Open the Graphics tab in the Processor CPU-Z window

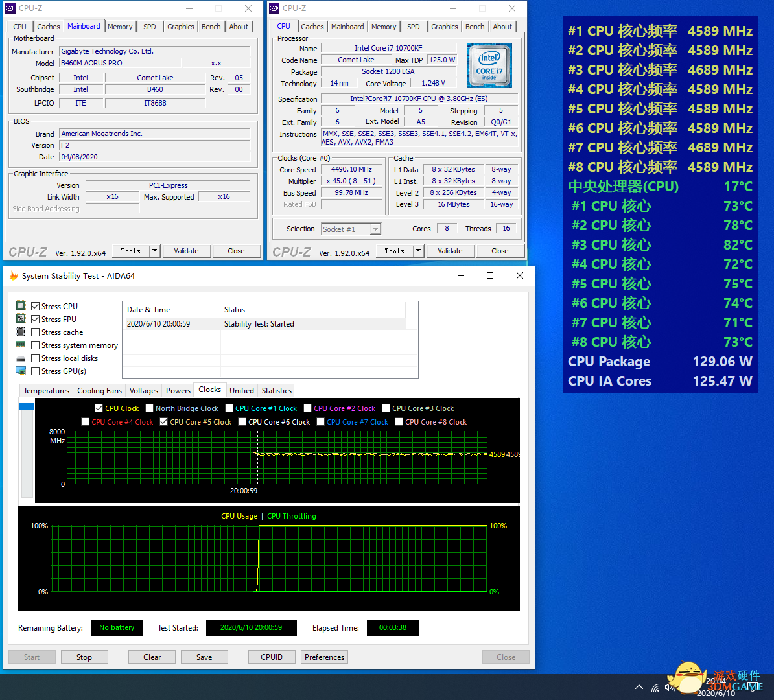click(444, 27)
